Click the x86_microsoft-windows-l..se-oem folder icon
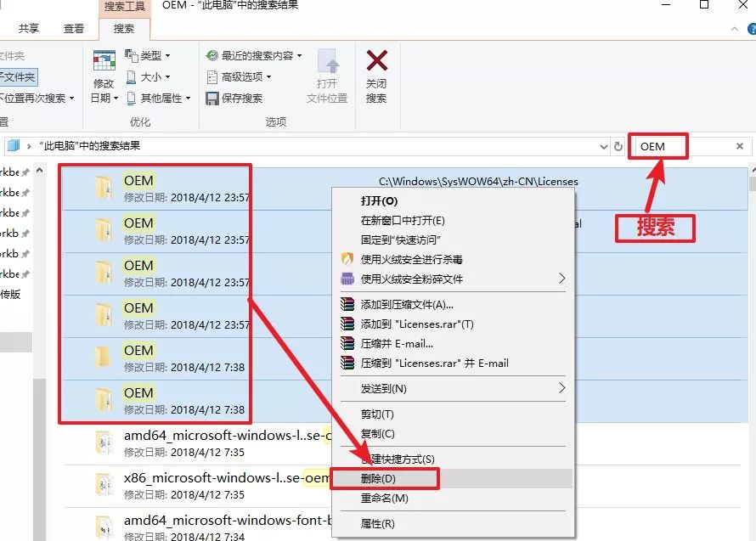Viewport: 756px width, 541px height. [104, 485]
